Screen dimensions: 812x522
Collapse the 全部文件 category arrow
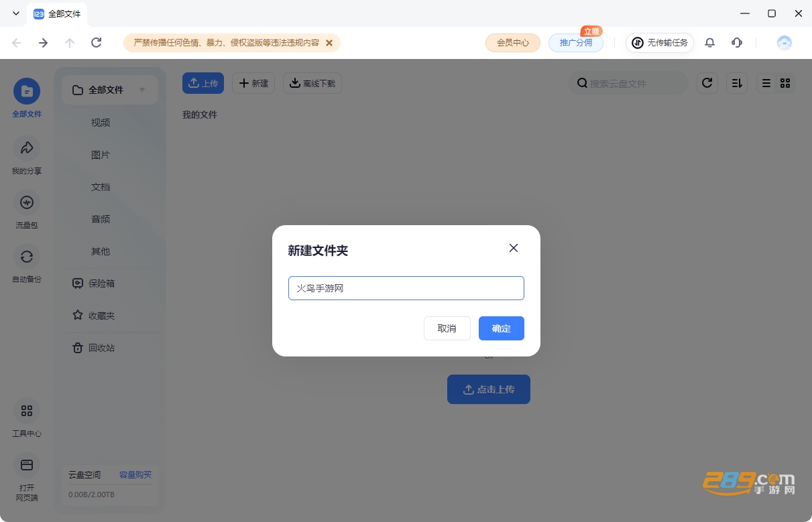[x=142, y=90]
